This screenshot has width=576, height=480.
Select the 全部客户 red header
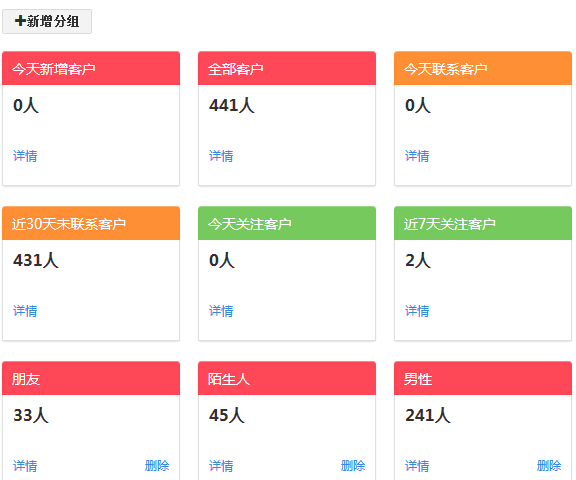[287, 68]
